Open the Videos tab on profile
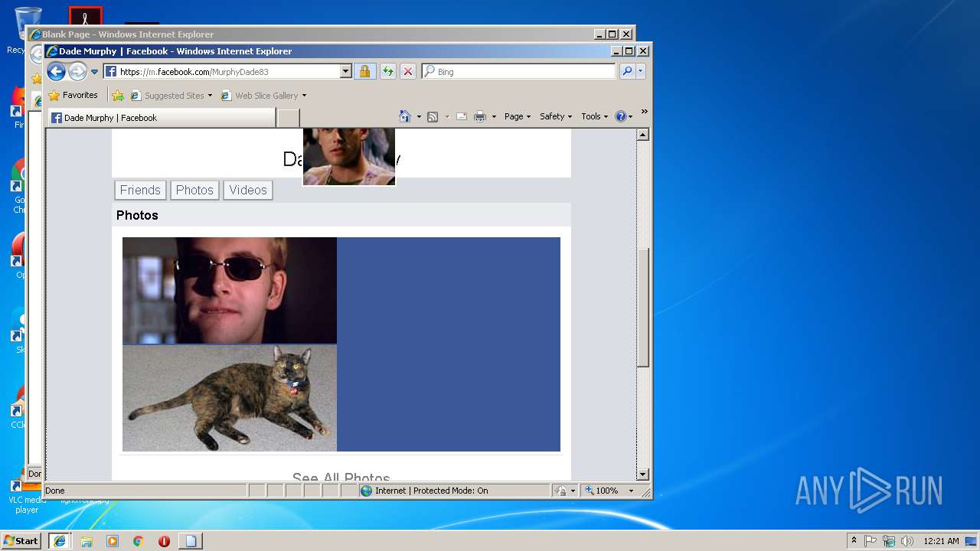The height and width of the screenshot is (551, 980). pos(248,190)
